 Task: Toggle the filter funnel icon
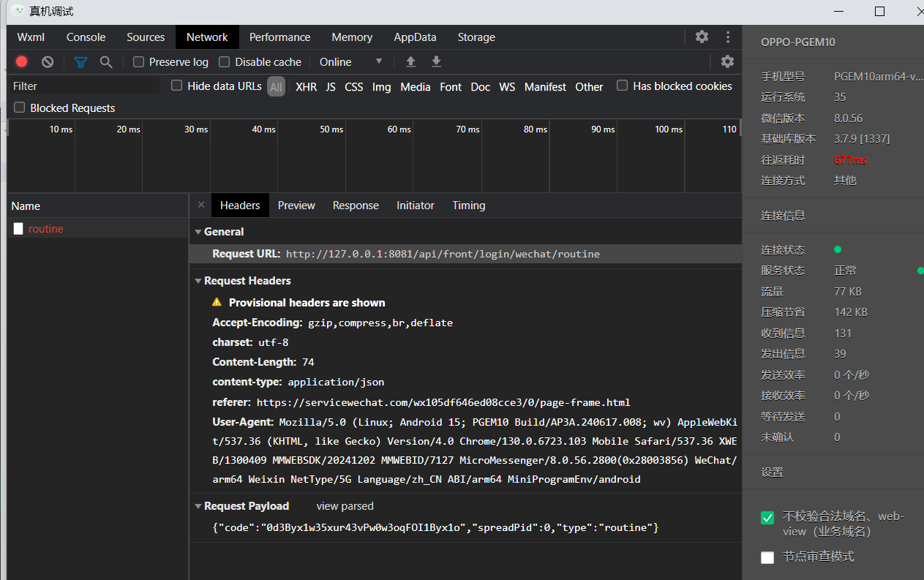[x=80, y=62]
